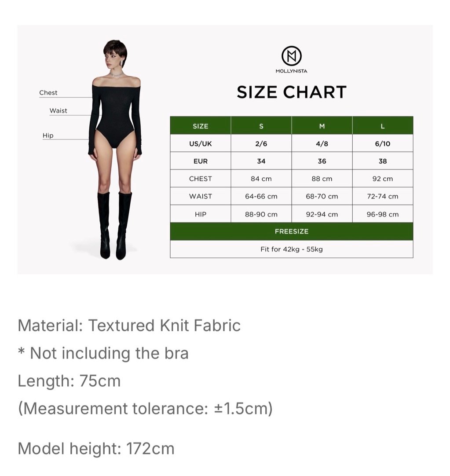Click the M size column header
Viewport: 450px width, 476px height.
click(x=322, y=125)
